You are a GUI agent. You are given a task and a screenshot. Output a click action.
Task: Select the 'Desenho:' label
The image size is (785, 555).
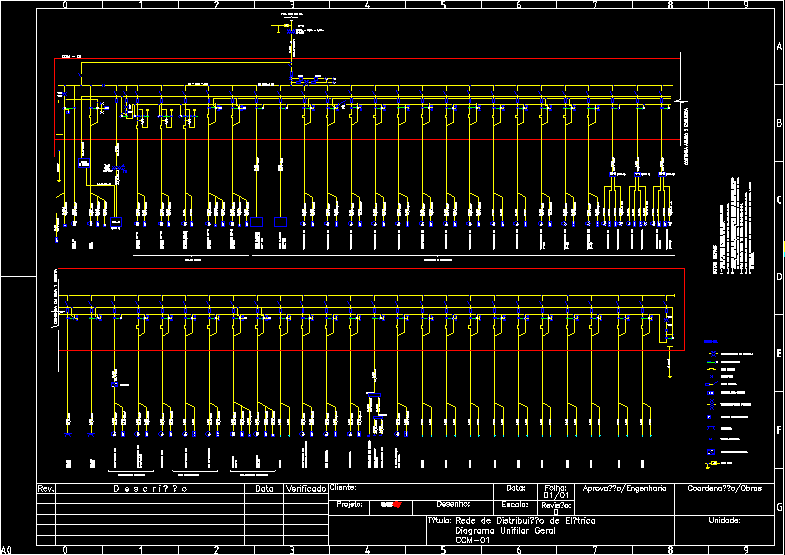(453, 504)
